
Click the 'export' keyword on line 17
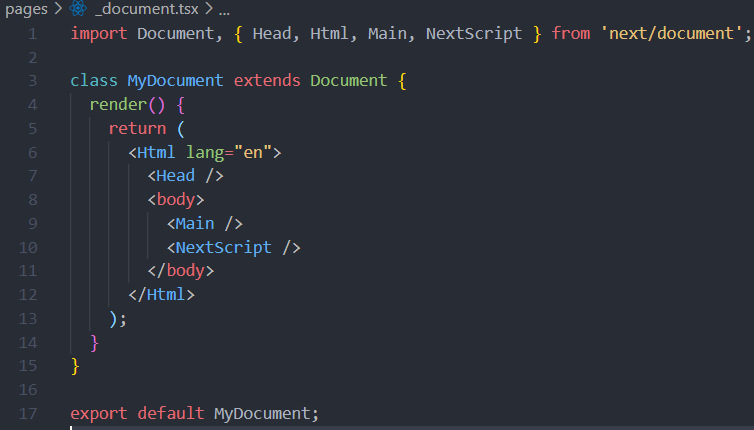point(99,414)
